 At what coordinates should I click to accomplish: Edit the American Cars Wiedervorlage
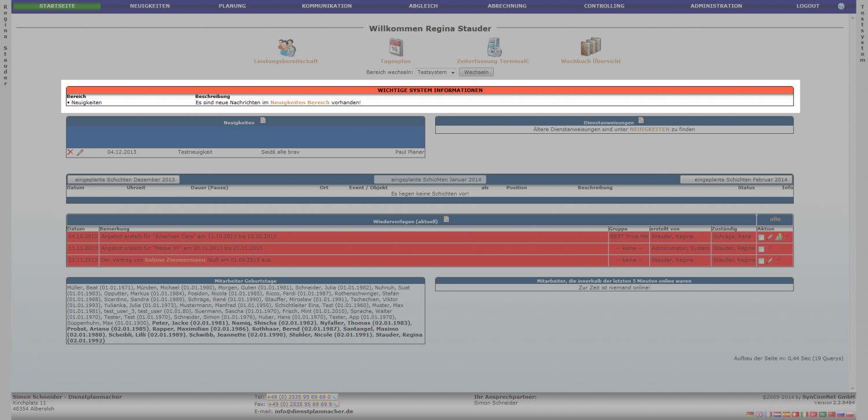tap(770, 237)
